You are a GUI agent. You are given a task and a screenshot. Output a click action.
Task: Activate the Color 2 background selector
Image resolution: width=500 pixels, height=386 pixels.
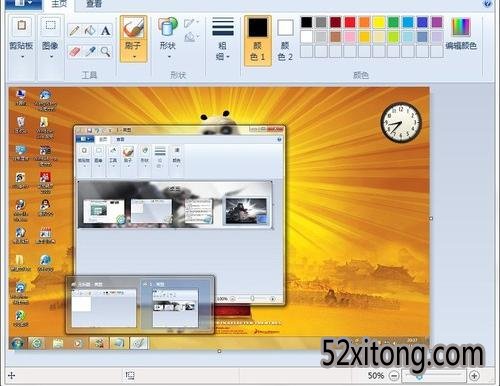click(x=285, y=40)
